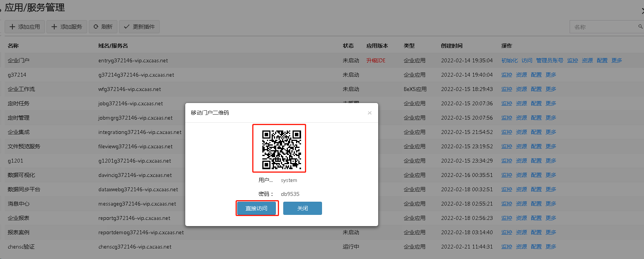Open 配置 link for 企业工作流 row
Viewport: 644px width, 259px height.
coord(536,89)
